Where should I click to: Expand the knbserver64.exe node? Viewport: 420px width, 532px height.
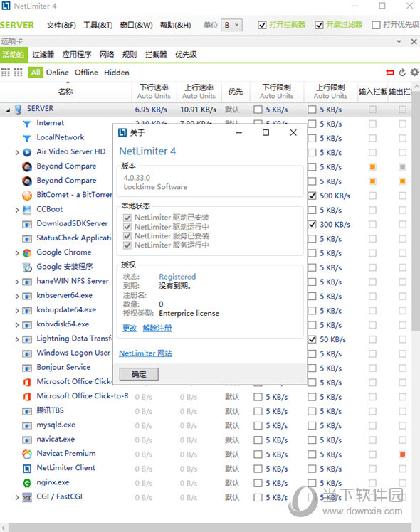click(16, 296)
